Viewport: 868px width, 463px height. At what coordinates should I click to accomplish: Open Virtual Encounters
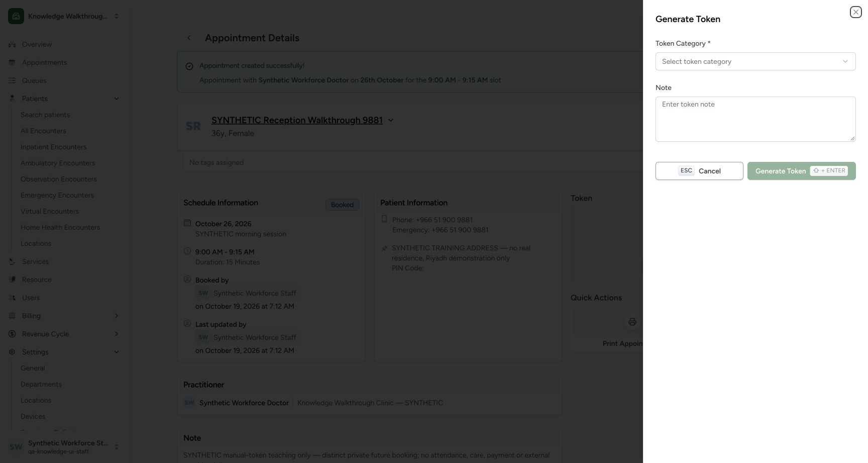(x=50, y=211)
